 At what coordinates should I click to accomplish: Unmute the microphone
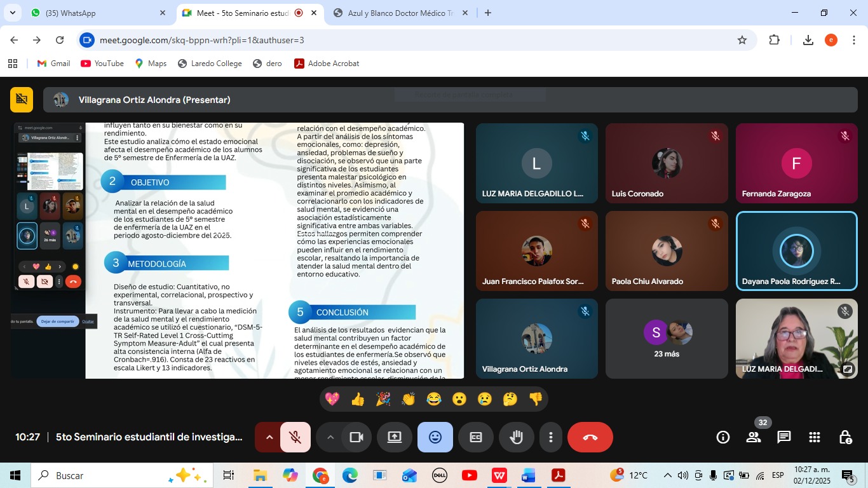pyautogui.click(x=295, y=437)
